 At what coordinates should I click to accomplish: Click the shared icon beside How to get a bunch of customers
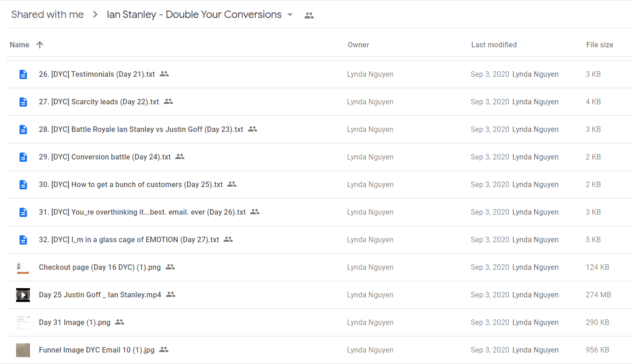[x=232, y=184]
